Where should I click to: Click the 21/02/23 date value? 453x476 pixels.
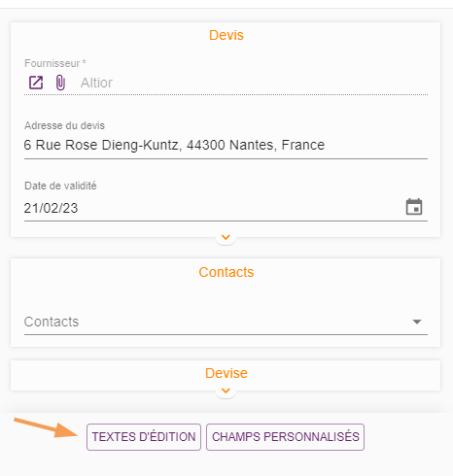(x=51, y=208)
